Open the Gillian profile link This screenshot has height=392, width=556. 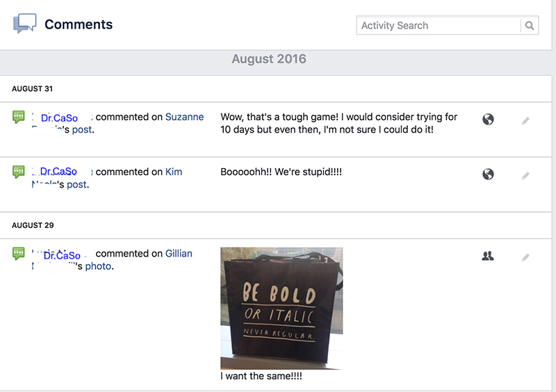pos(179,254)
